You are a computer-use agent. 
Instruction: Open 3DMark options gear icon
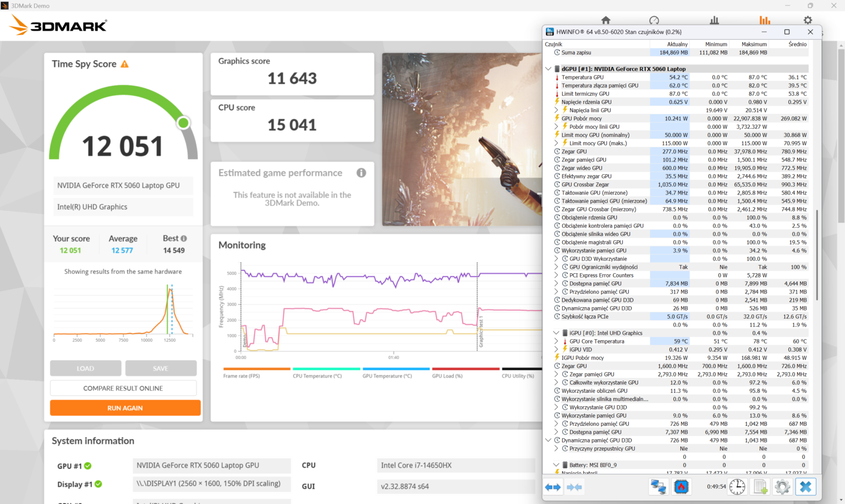point(808,20)
